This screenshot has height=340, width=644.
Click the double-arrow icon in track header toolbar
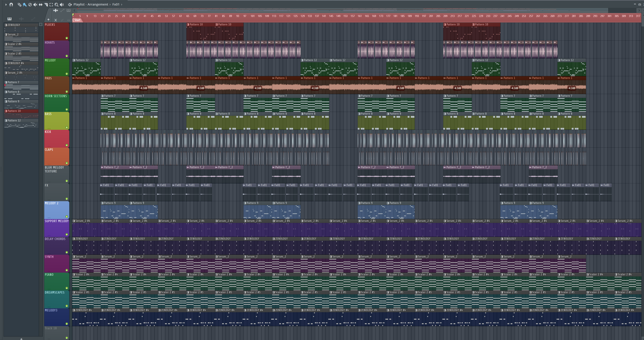click(68, 20)
